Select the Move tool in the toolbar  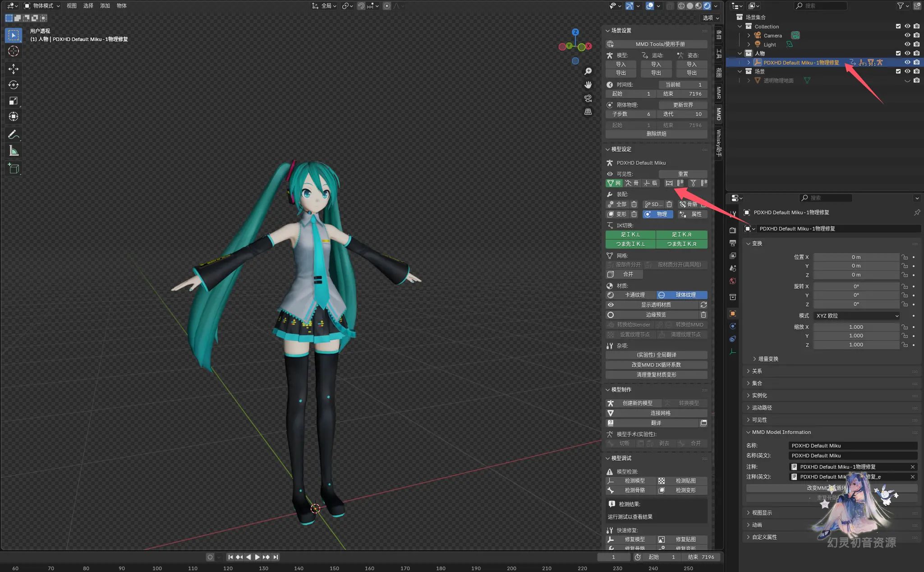click(13, 69)
